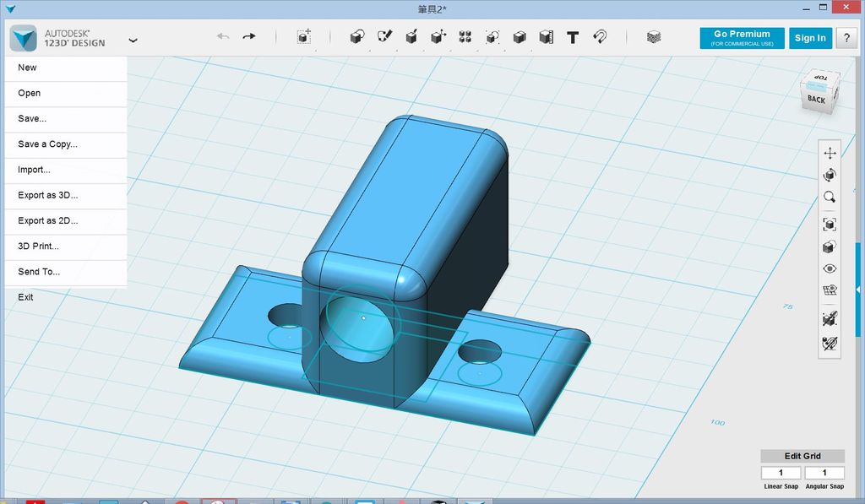
Task: Choose Import... from the menu
Action: tap(66, 170)
